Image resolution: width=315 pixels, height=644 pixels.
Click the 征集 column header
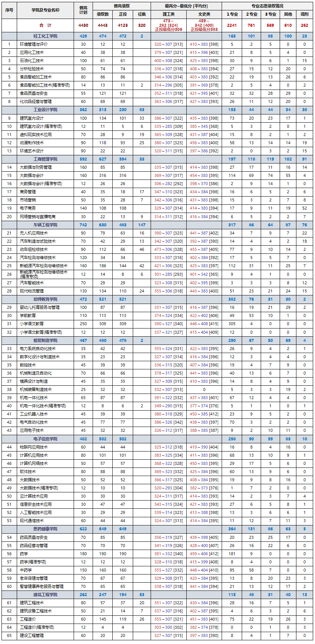click(x=142, y=14)
